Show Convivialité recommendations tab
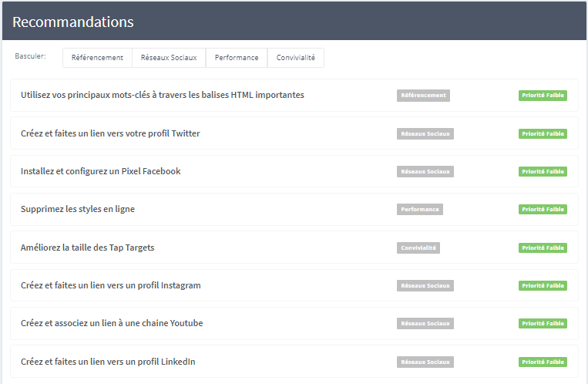 tap(295, 58)
